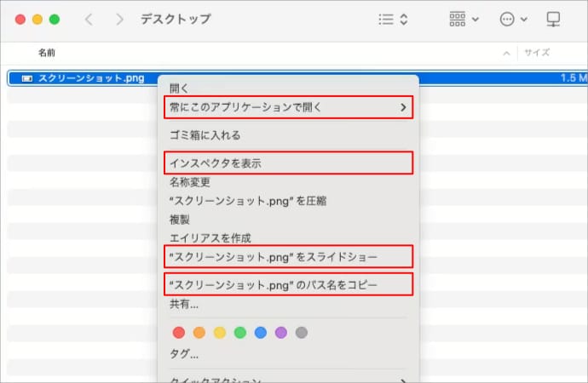The image size is (588, 383).
Task: Choose ゴミ箱に入れる to trash the file
Action: click(x=205, y=134)
